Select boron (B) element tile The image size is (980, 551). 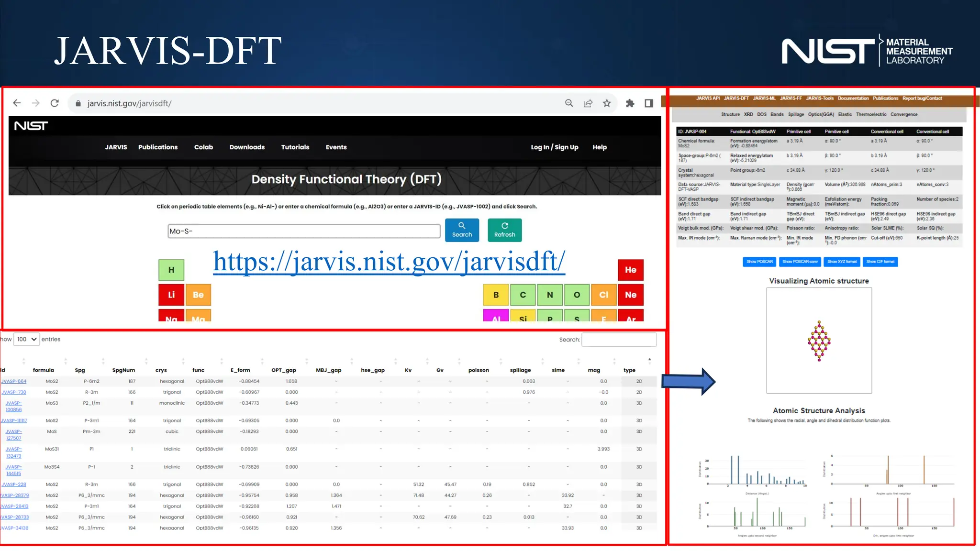(x=496, y=295)
